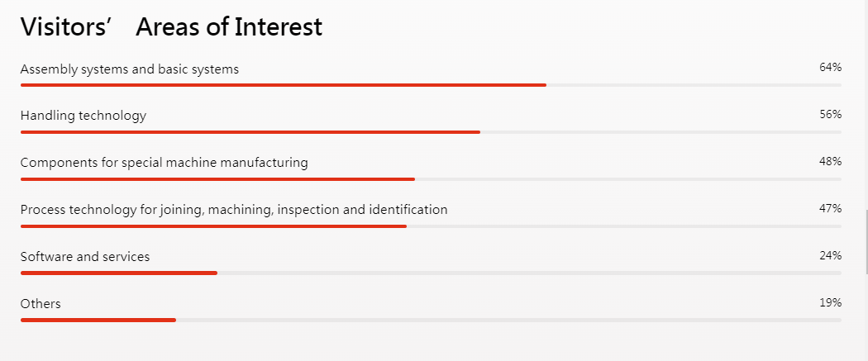Click the red Process technology progress bar
Image resolution: width=868 pixels, height=361 pixels.
pos(213,226)
